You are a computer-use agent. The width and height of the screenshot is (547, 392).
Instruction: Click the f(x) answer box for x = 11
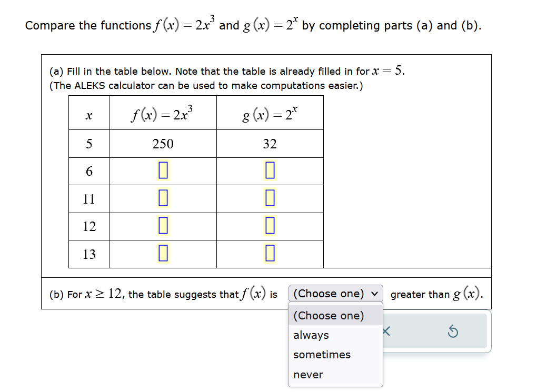coord(163,199)
